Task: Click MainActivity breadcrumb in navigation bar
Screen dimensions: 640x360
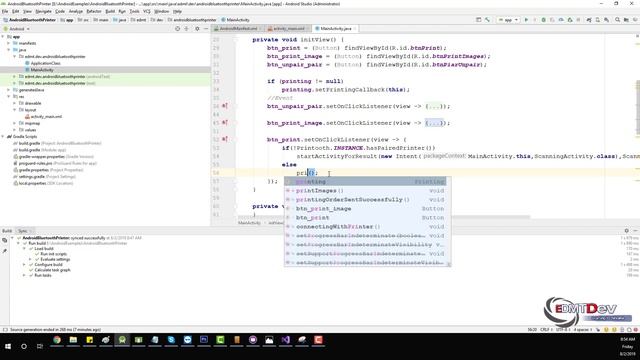Action: tap(236, 20)
